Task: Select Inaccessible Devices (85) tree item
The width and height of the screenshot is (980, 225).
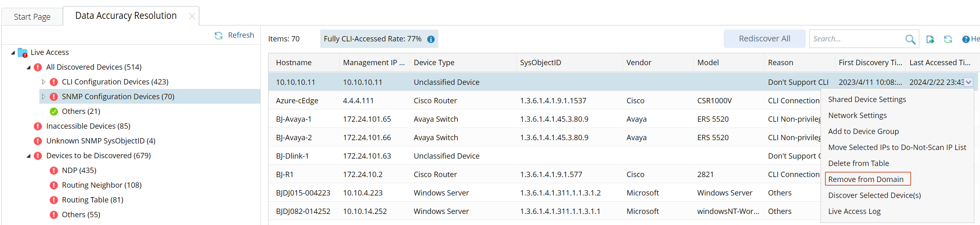Action: tap(88, 126)
